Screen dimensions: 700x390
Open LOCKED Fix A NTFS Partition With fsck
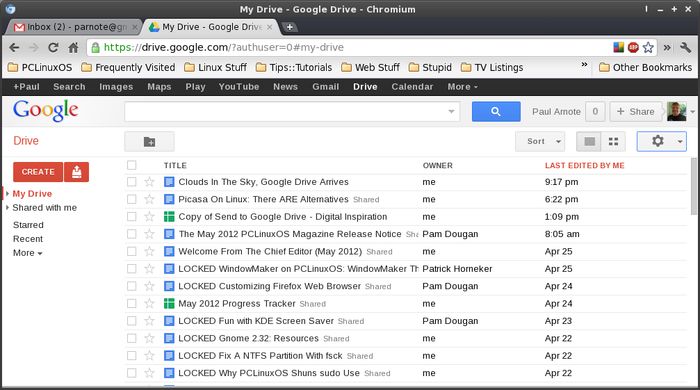[260, 356]
